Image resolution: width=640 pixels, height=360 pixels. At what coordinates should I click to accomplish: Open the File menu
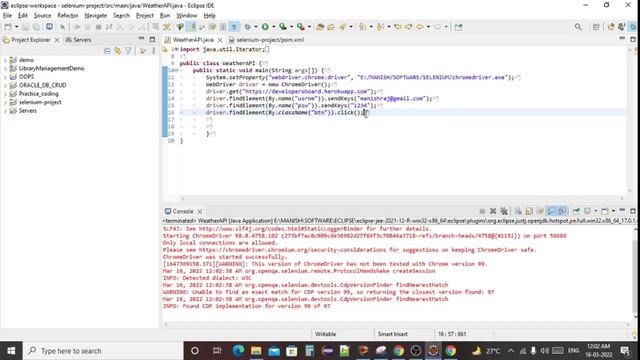pyautogui.click(x=7, y=16)
